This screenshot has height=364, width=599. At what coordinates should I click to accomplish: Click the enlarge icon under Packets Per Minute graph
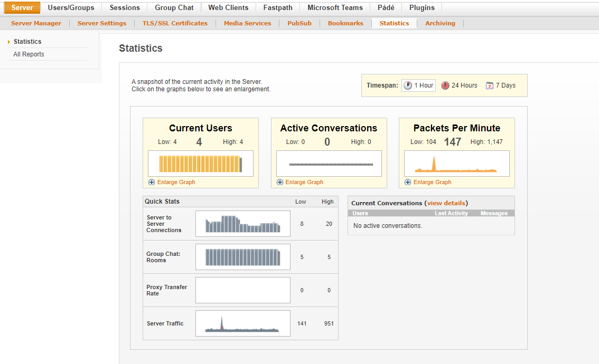click(408, 182)
